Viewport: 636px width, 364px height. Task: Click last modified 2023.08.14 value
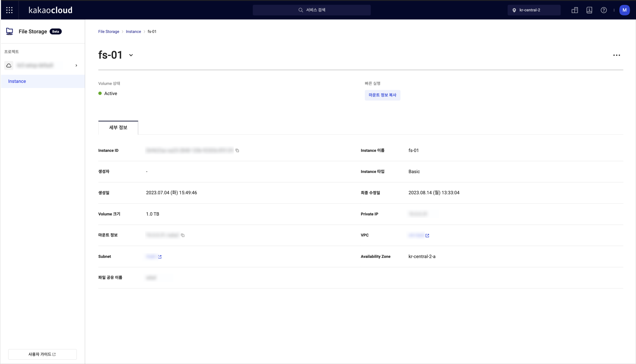[434, 193]
